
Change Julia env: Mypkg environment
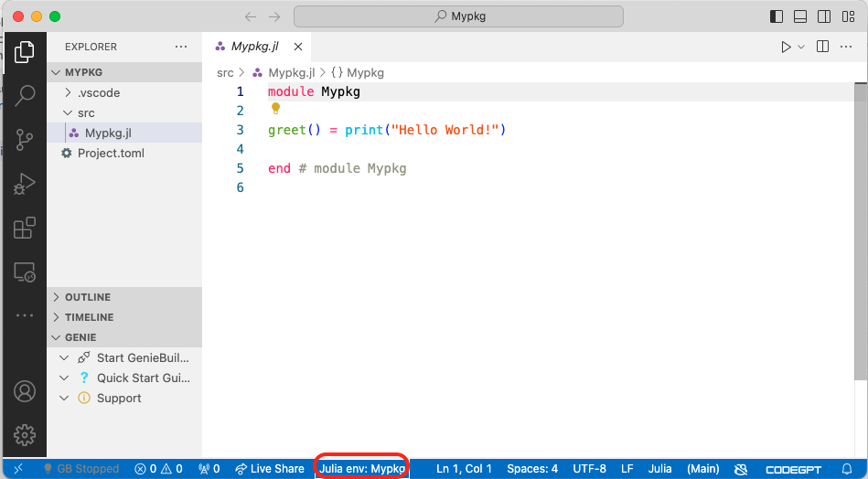(362, 469)
